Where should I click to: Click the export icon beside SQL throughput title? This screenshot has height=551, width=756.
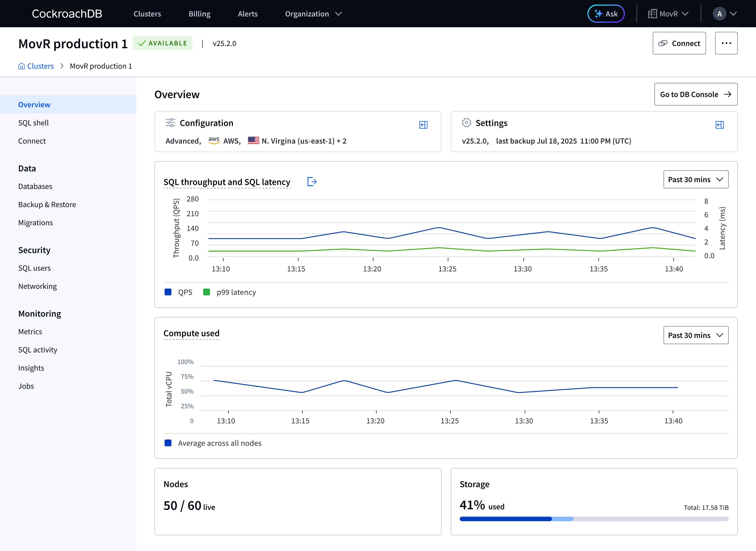(x=312, y=182)
